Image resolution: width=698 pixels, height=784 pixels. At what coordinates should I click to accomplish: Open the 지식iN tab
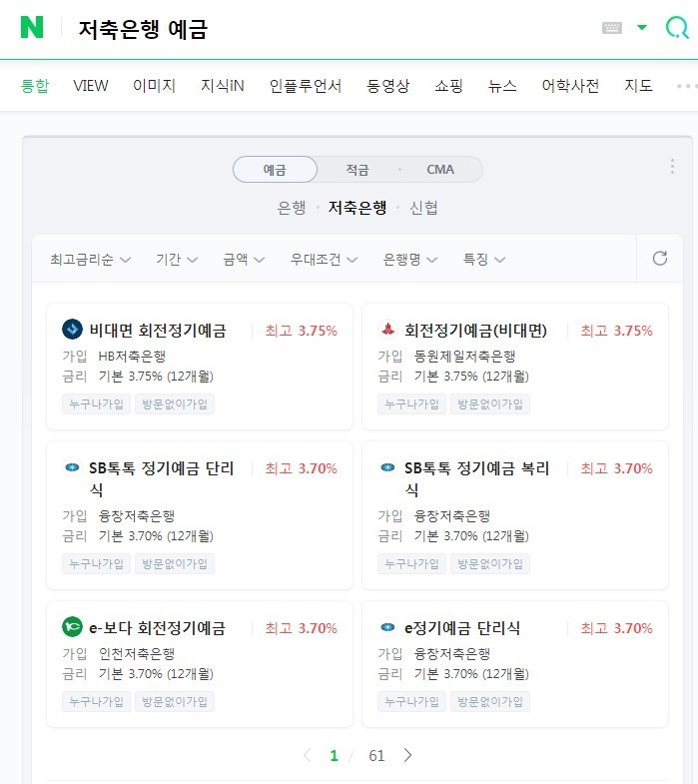[x=223, y=86]
